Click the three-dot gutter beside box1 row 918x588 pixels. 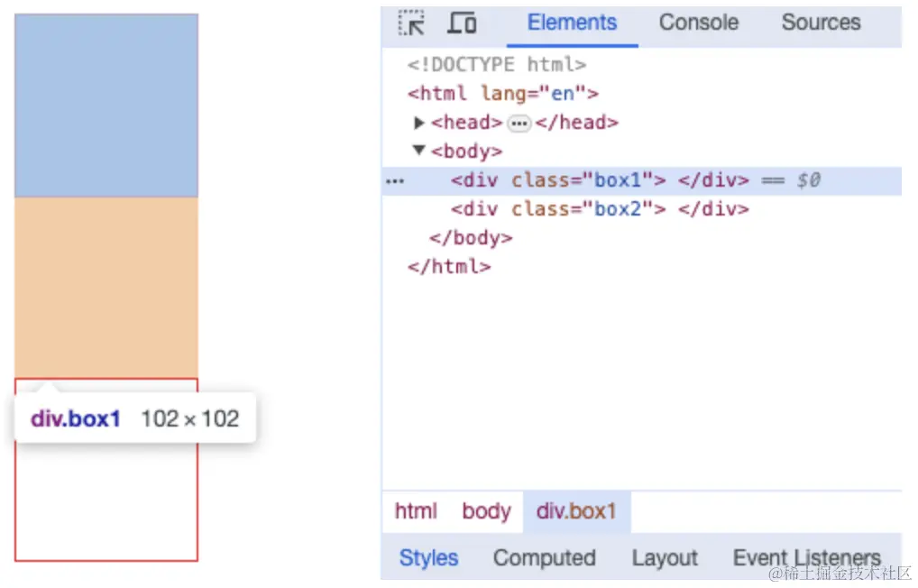395,181
